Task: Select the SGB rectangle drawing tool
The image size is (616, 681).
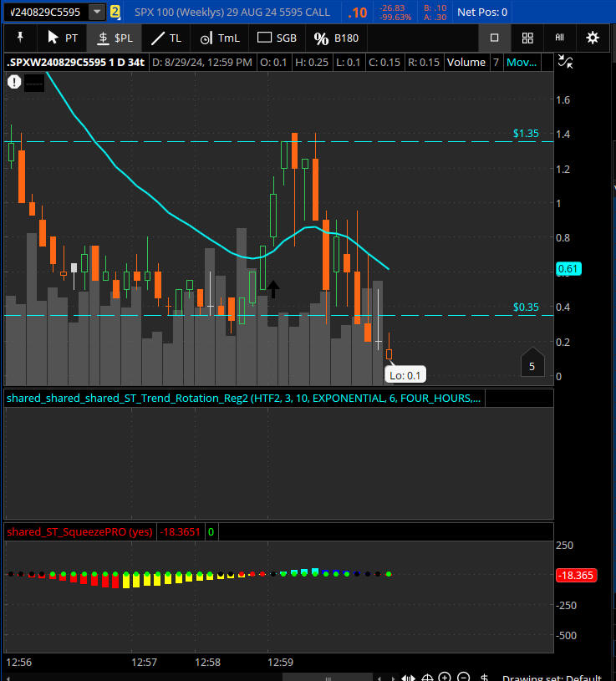Action: (x=276, y=38)
